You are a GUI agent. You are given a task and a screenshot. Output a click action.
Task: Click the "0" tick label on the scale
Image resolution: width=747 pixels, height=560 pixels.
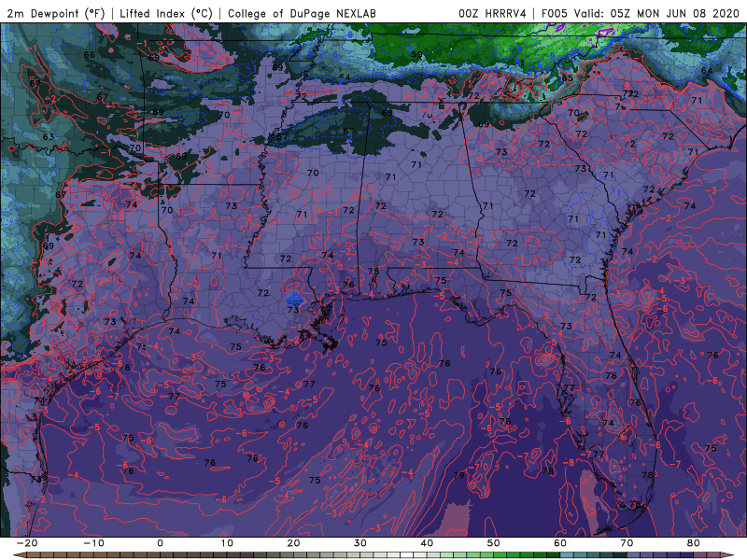[160, 543]
